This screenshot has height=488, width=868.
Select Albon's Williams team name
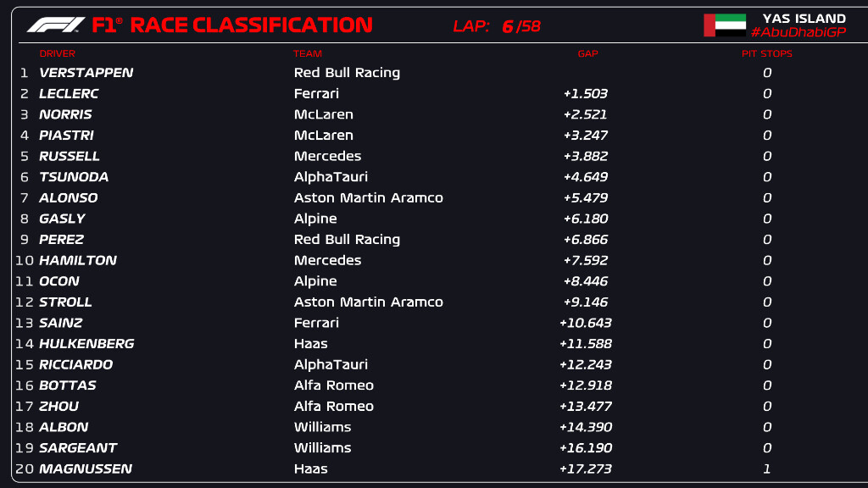[322, 427]
